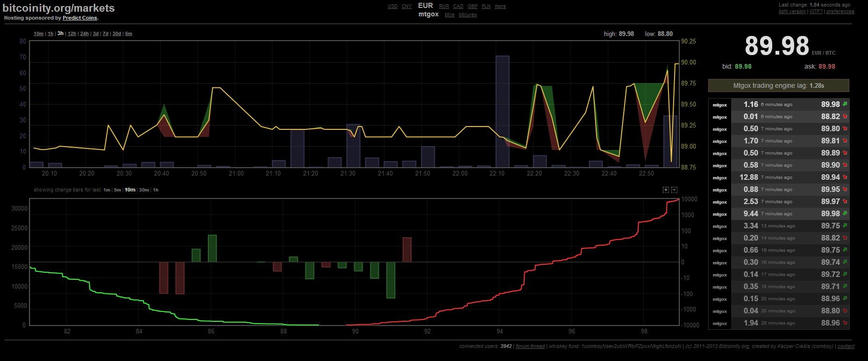
Task: Change currency to USD
Action: 392,7
